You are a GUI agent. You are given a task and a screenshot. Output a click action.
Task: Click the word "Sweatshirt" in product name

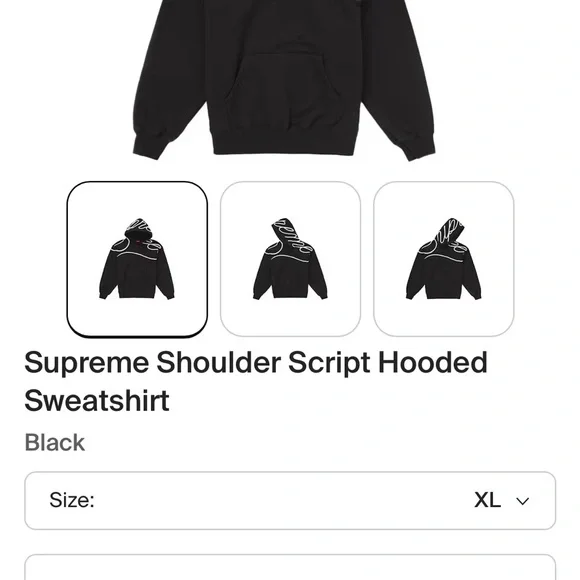[97, 400]
